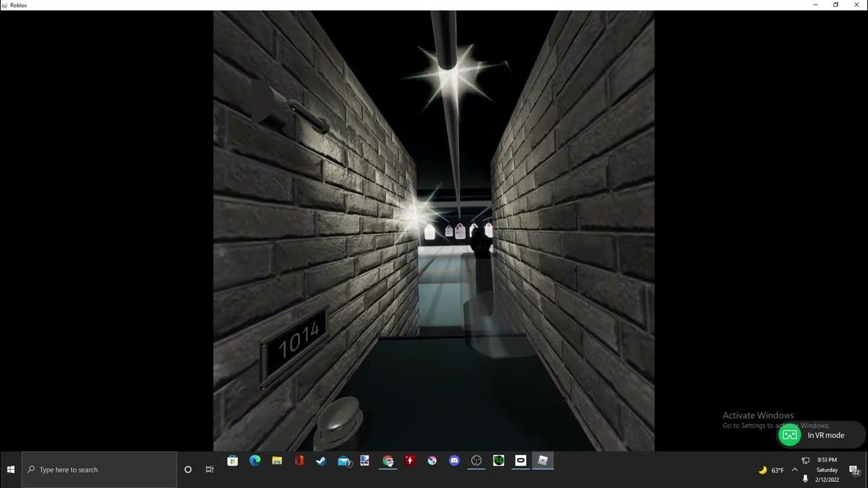Open the Windows Start menu
Image resolution: width=868 pixels, height=488 pixels.
[x=11, y=470]
